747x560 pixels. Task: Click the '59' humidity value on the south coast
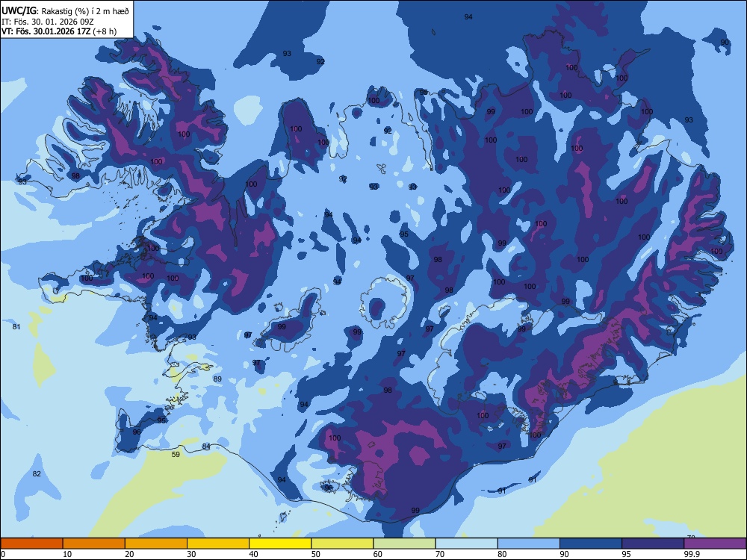point(176,455)
